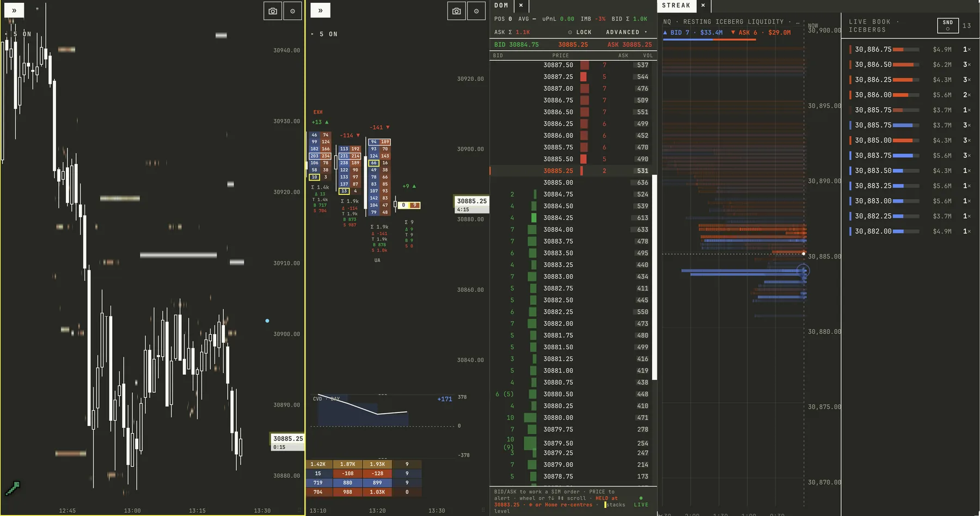Click the 30885.25 price tag on footprint chart

tap(471, 205)
